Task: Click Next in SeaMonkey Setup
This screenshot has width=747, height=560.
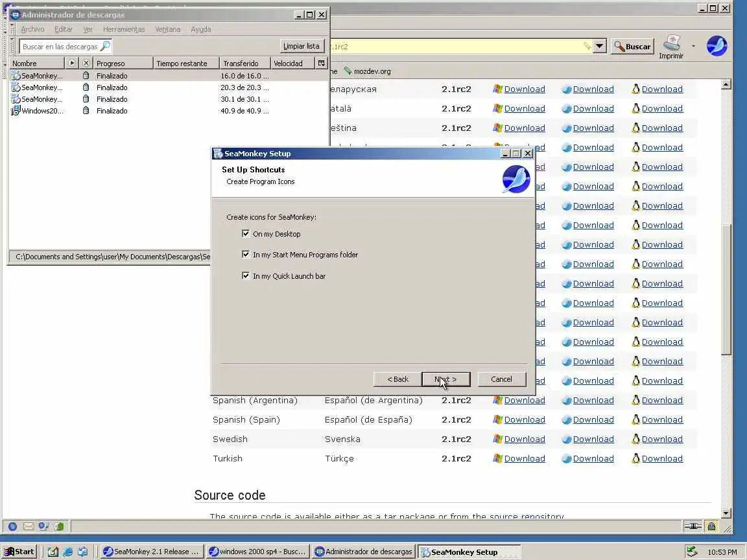Action: 446,379
